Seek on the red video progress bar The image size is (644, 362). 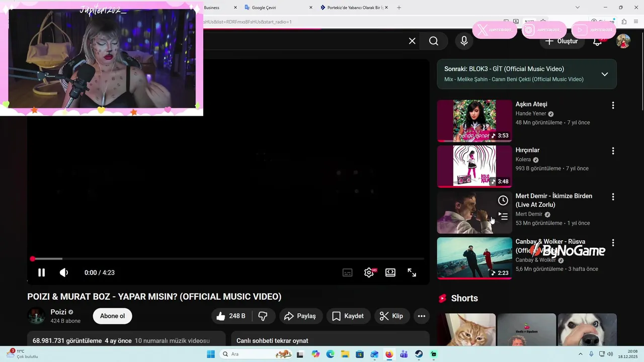[x=228, y=259]
